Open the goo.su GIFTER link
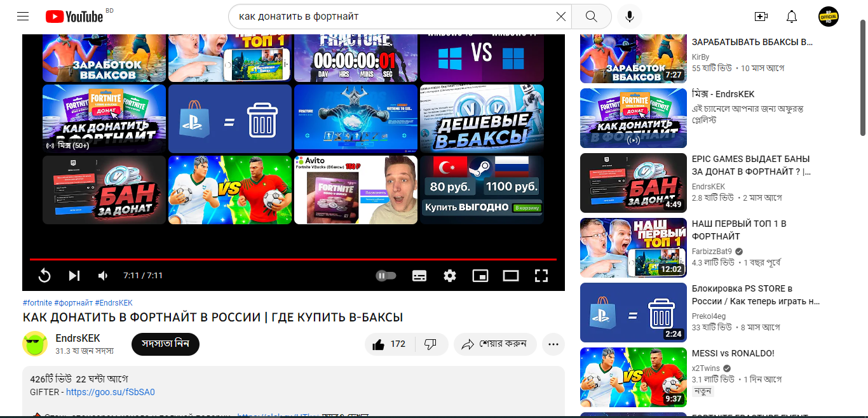868x418 pixels. click(111, 392)
